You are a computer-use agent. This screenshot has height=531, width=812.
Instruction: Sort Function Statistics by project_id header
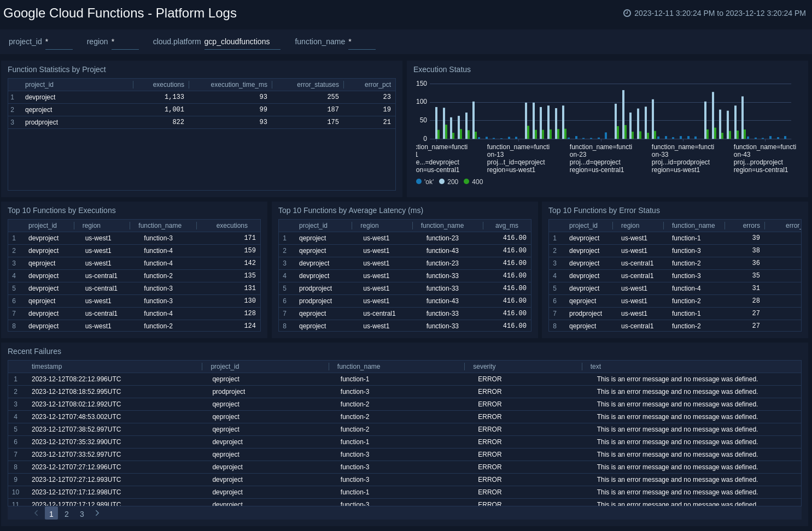point(39,85)
